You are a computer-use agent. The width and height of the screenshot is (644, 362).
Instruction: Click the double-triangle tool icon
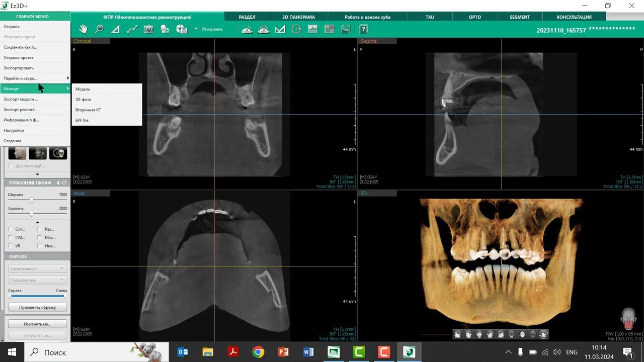280,29
